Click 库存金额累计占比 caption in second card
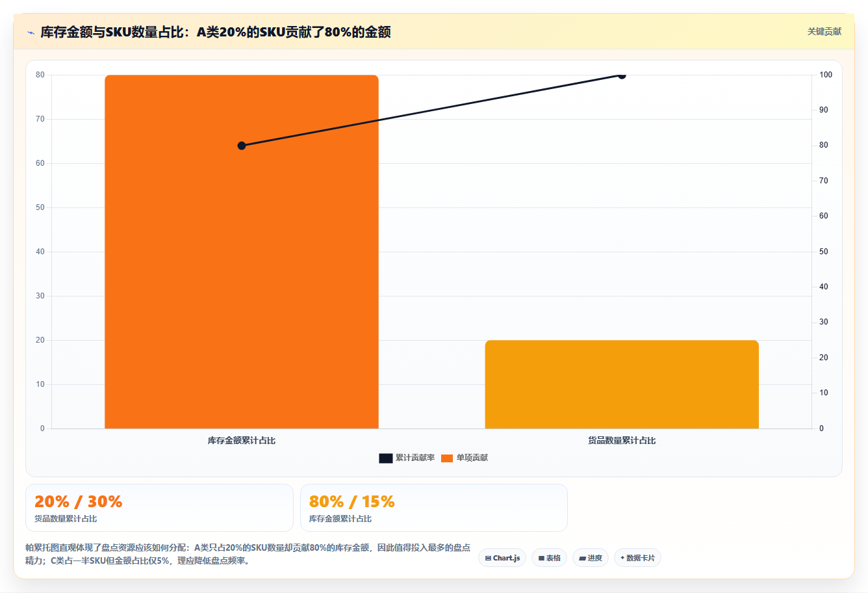The width and height of the screenshot is (868, 593). pyautogui.click(x=340, y=519)
